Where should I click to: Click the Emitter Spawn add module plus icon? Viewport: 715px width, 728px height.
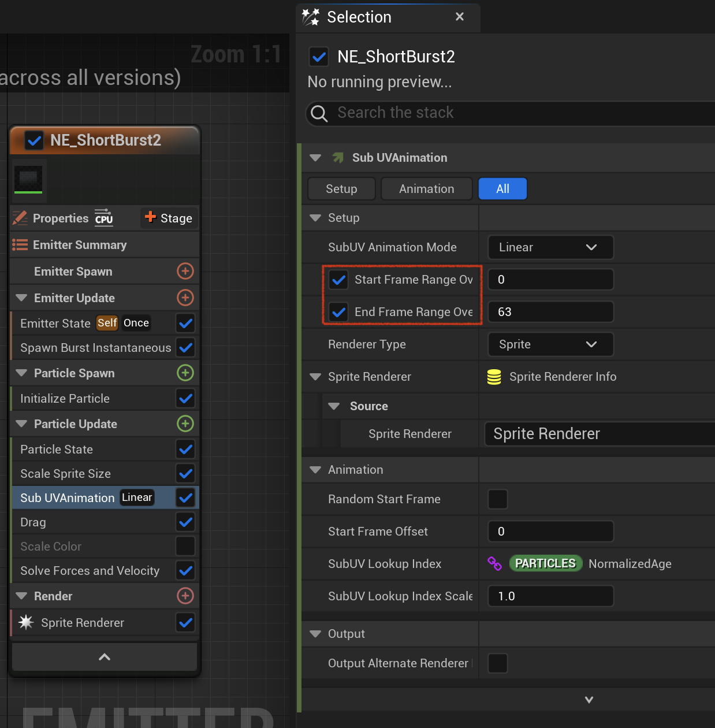185,271
